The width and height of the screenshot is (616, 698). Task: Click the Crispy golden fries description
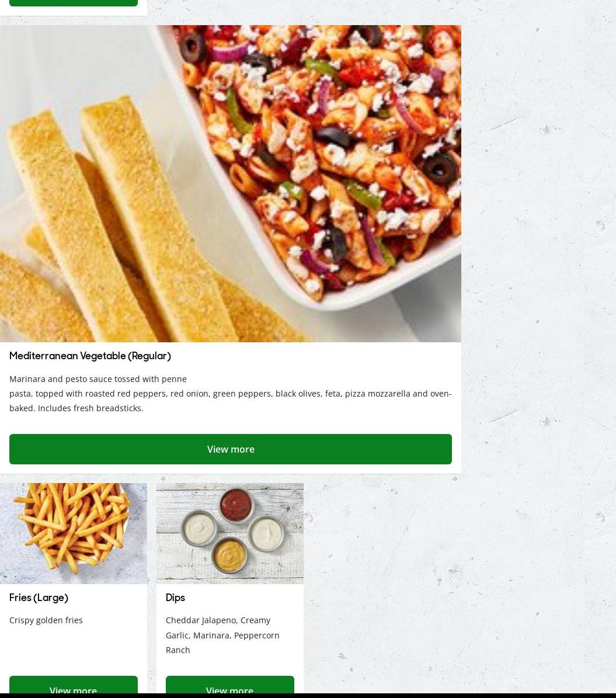tap(46, 620)
